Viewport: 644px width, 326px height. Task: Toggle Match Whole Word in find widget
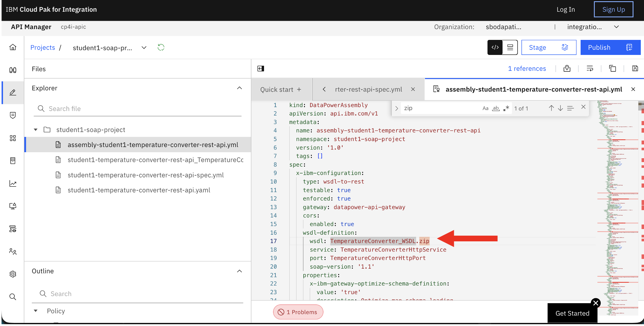click(x=496, y=108)
